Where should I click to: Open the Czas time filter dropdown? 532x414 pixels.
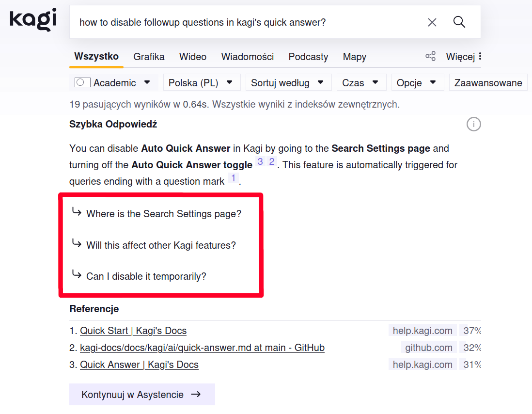(x=361, y=83)
